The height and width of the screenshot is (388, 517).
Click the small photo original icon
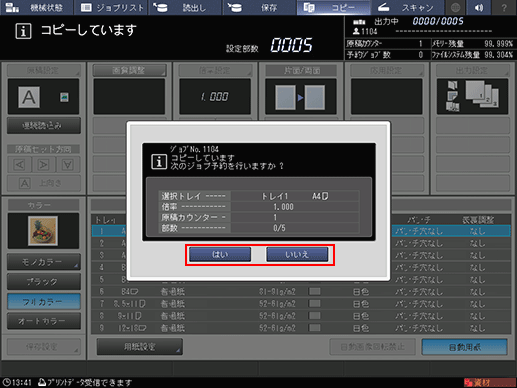pos(64,97)
